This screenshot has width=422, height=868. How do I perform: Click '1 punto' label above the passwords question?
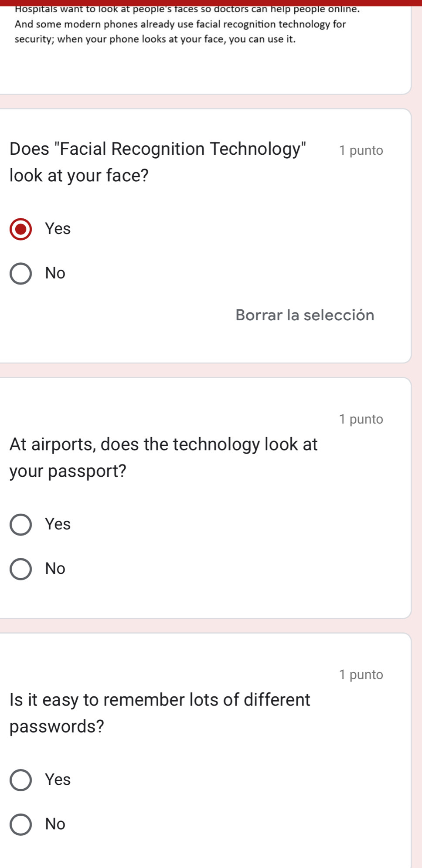pyautogui.click(x=361, y=675)
